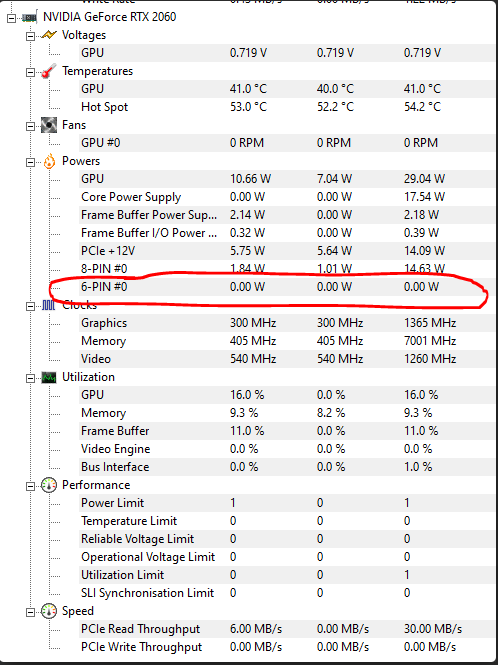Click the Speed gauge icon
The image size is (498, 665).
tap(49, 611)
